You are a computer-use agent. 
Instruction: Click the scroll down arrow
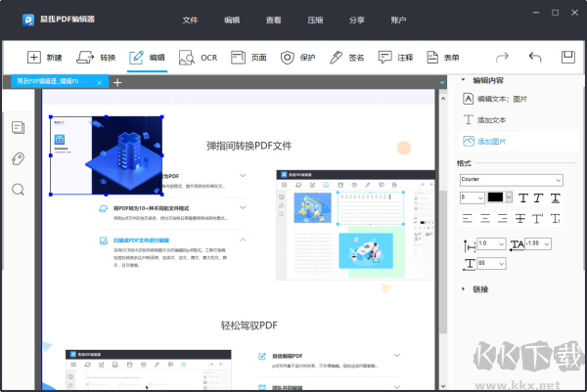(443, 386)
